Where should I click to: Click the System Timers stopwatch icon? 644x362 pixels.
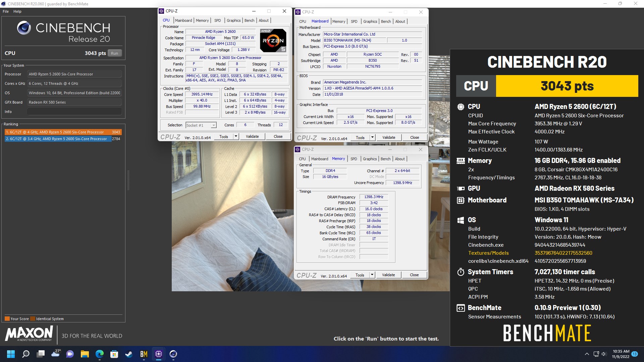461,272
